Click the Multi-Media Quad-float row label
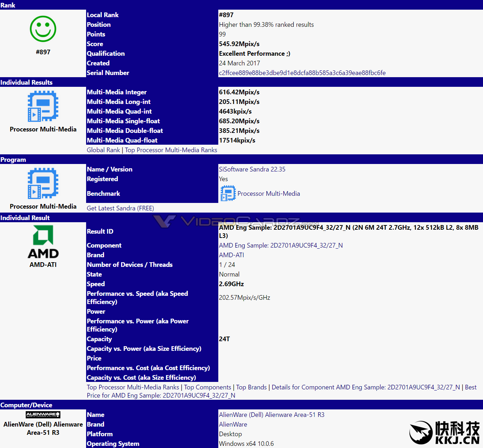 pyautogui.click(x=122, y=140)
